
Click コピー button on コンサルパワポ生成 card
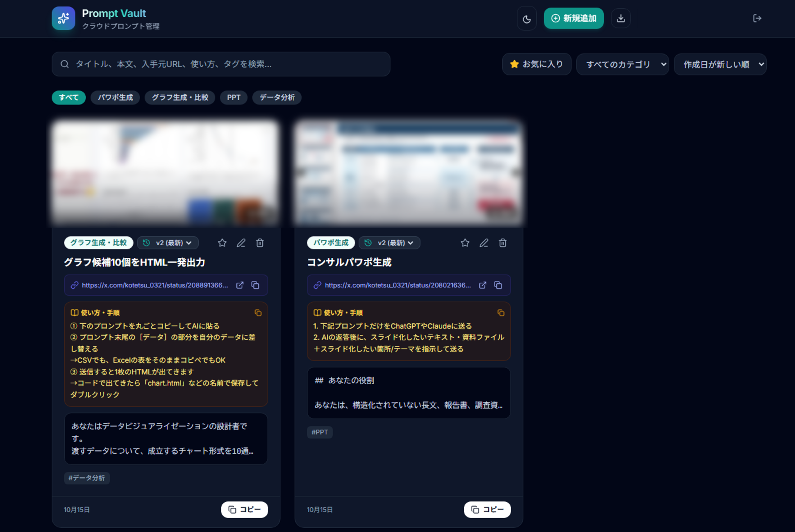coord(487,510)
